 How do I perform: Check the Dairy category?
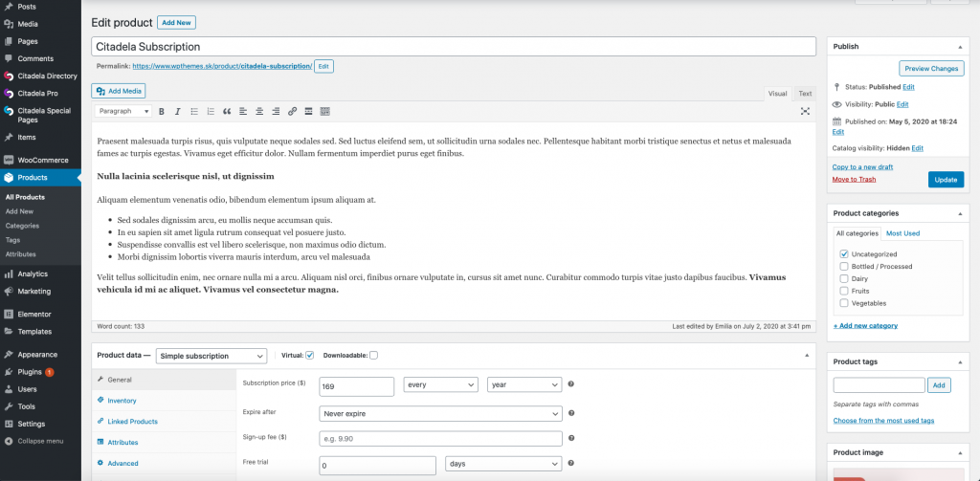(x=844, y=278)
